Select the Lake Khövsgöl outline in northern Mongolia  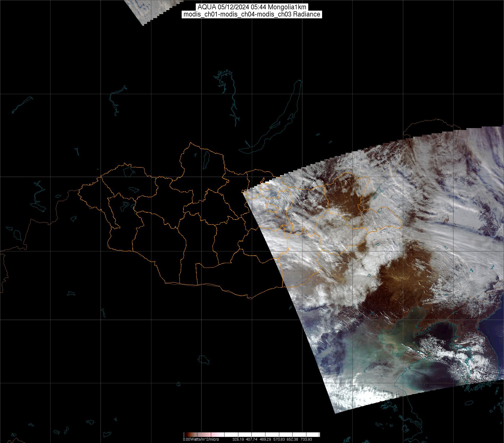click(206, 158)
